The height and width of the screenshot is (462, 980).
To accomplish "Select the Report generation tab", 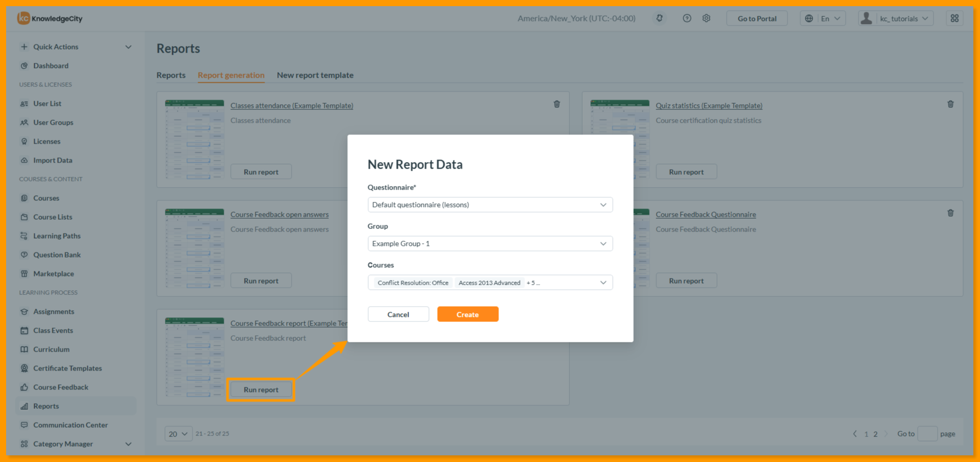I will coord(231,75).
